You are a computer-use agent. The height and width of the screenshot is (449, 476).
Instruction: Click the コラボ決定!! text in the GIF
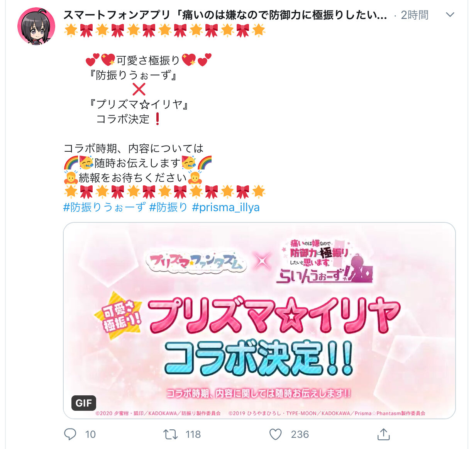pos(259,358)
